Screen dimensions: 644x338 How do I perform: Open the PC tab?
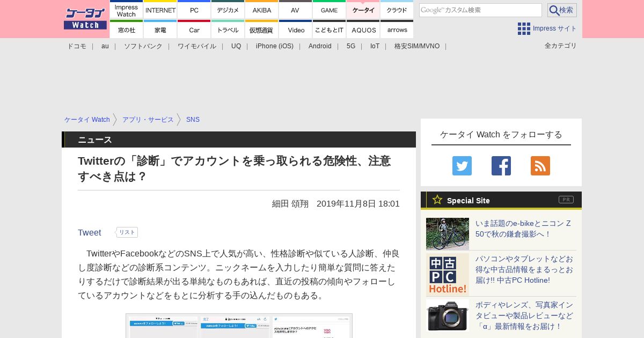point(194,10)
